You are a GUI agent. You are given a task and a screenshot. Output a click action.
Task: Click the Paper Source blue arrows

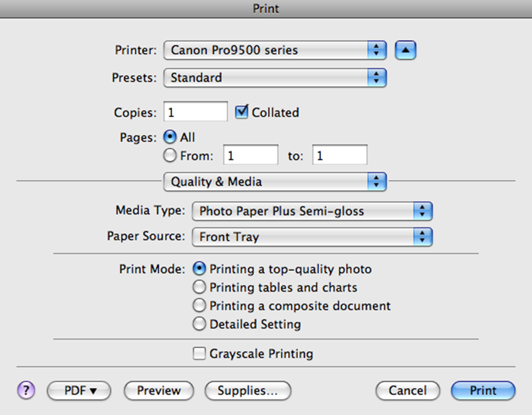[x=422, y=237]
